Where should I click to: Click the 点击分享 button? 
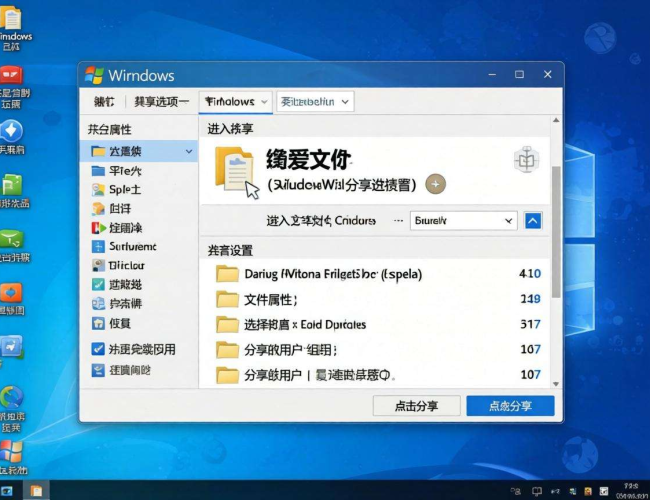click(x=417, y=405)
